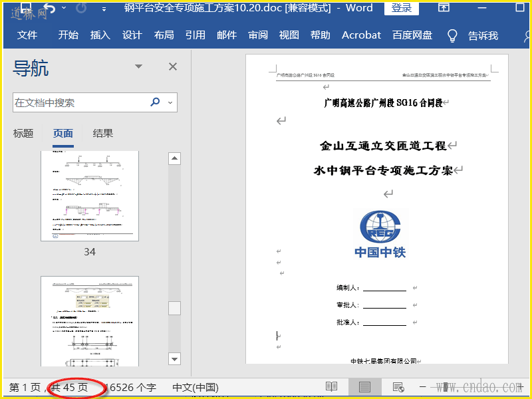532x399 pixels.
Task: Switch to the 开始 ribbon tab
Action: pos(68,35)
